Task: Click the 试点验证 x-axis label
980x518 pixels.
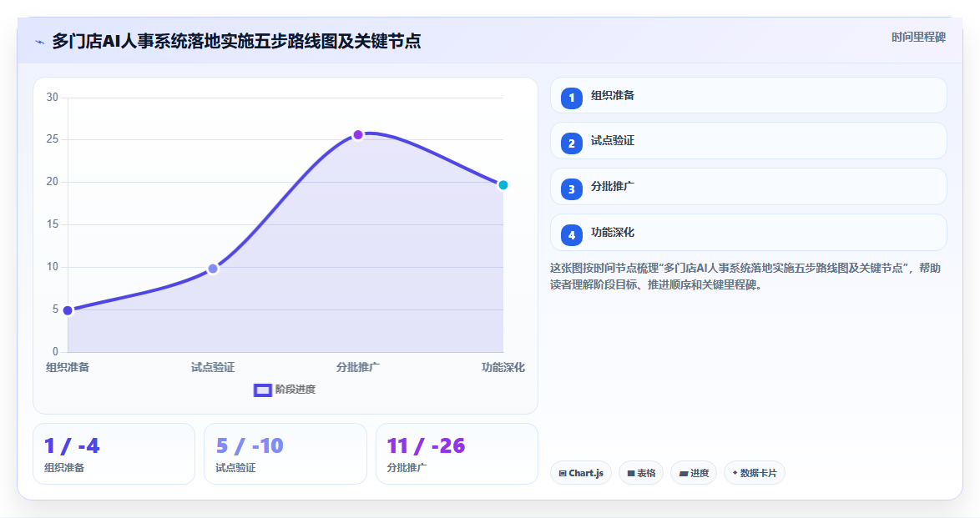Action: pos(213,367)
